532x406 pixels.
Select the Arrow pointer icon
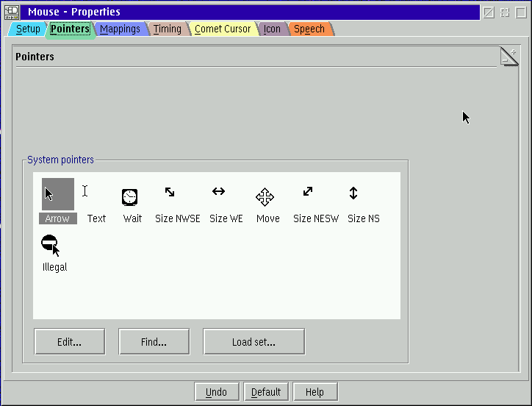(57, 194)
